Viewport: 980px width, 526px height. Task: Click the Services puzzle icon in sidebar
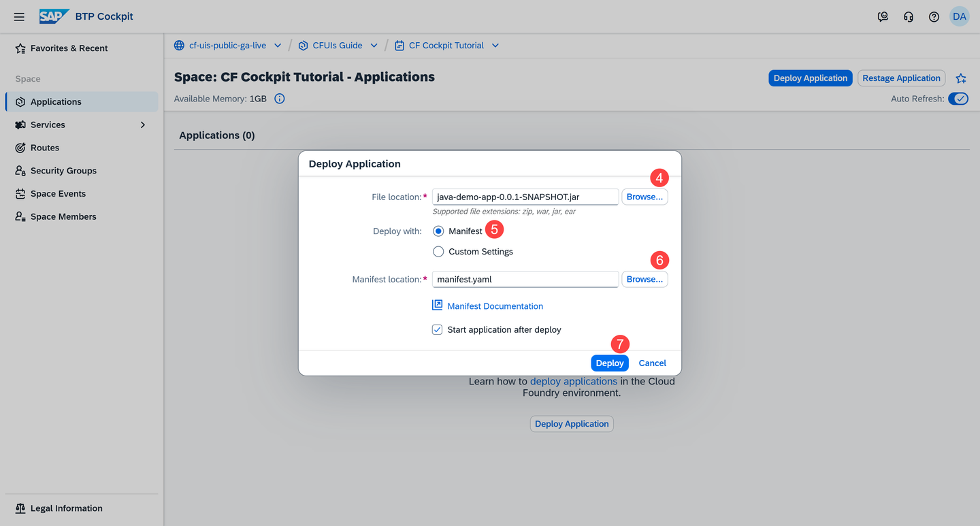[20, 125]
